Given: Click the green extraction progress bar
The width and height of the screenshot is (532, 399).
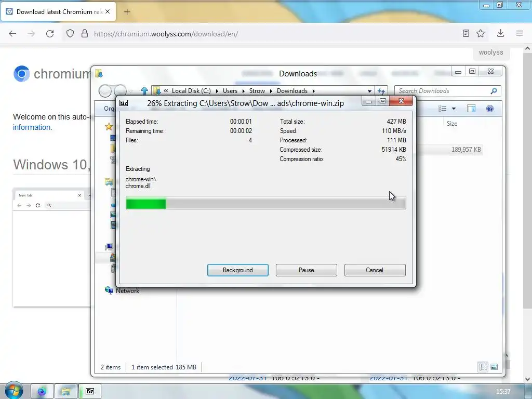Looking at the screenshot, I should click(265, 203).
